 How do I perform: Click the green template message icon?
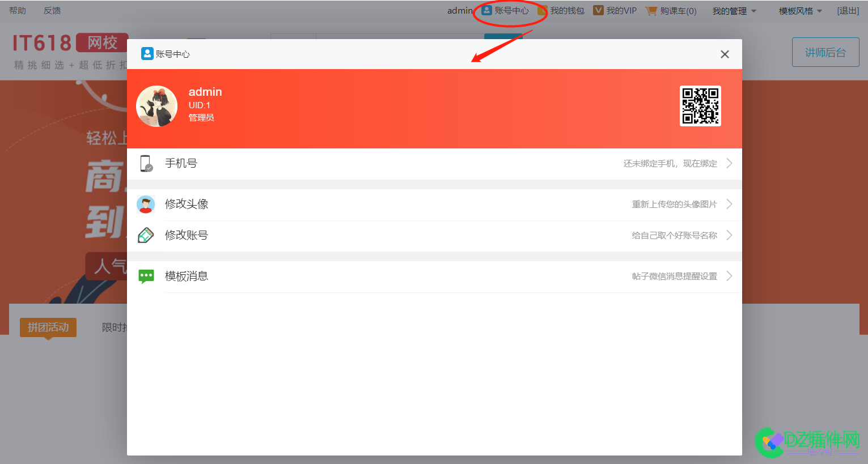tap(146, 276)
